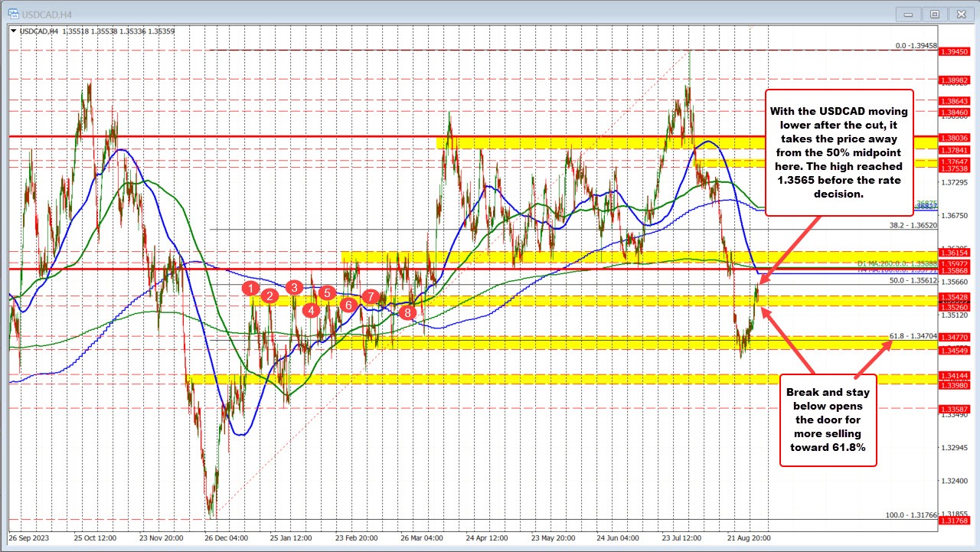Screen dimensions: 980x552
Task: Click the 26 Dec 04:00 date label on time axis
Action: (225, 538)
